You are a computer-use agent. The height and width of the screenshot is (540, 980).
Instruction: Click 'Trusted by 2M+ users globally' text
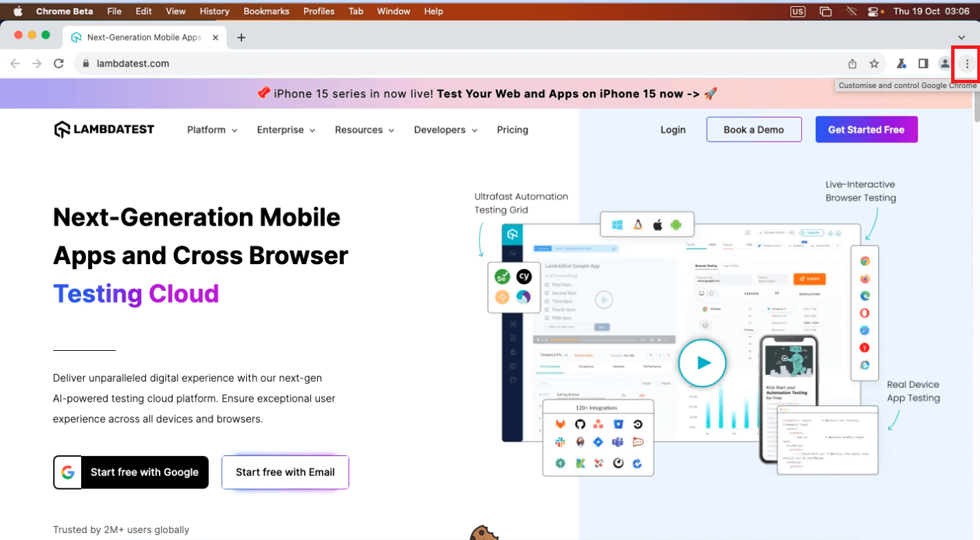pyautogui.click(x=121, y=530)
